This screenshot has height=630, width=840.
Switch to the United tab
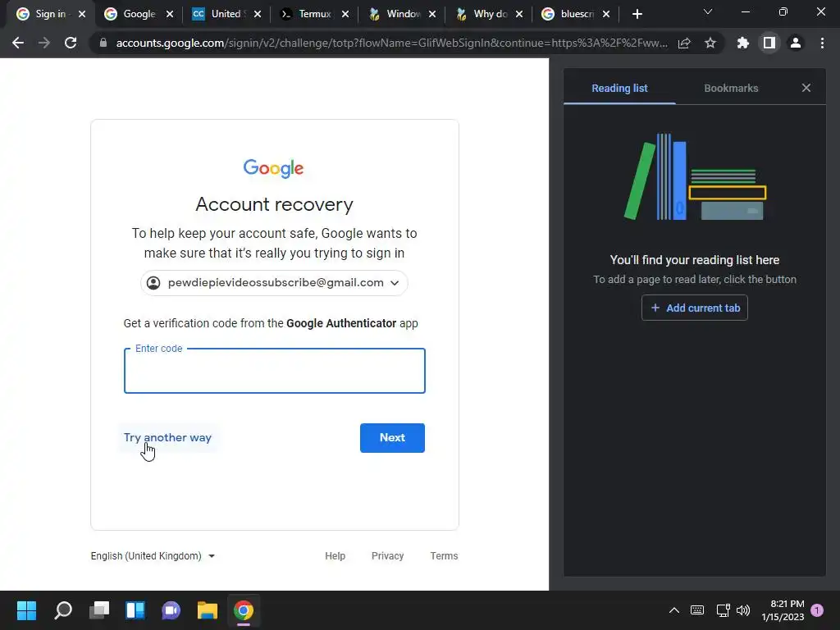225,14
